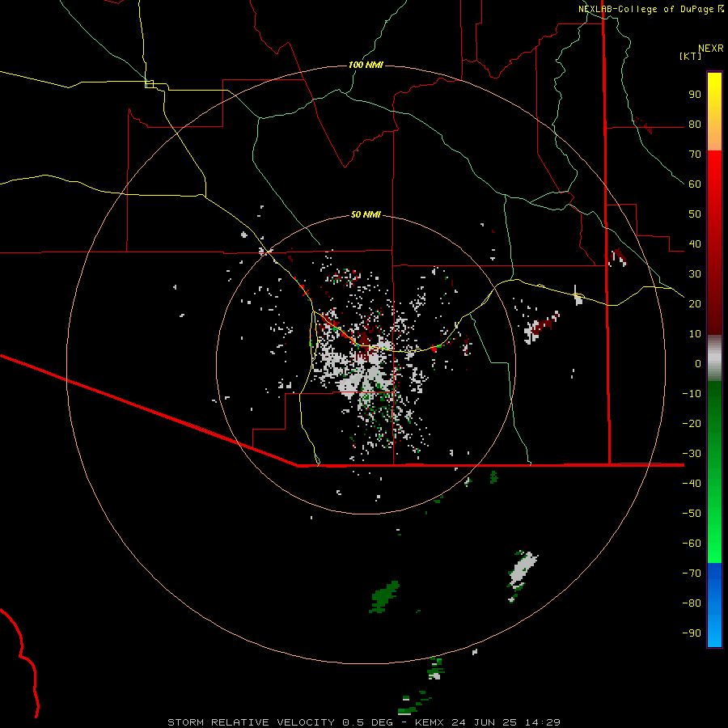Click the positive 40 value on velocity scale

click(695, 244)
